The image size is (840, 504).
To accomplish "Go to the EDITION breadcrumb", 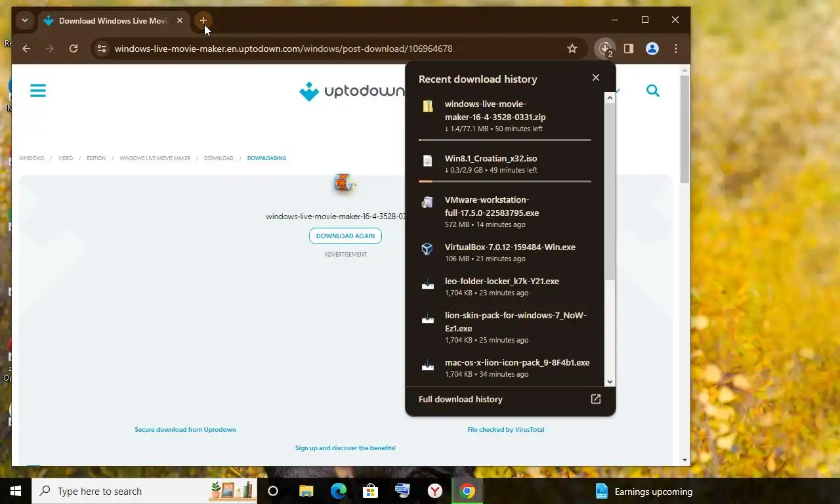I will 96,158.
